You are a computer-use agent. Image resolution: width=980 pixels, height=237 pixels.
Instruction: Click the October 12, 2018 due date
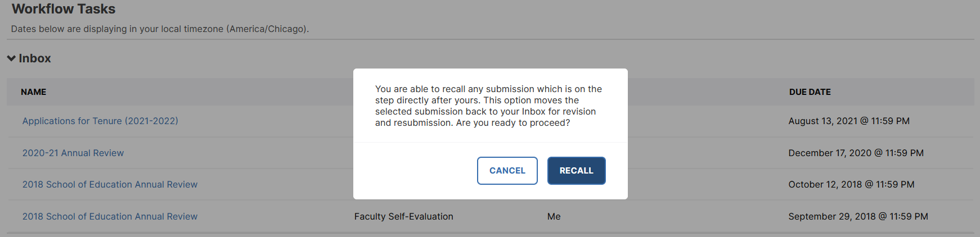851,184
